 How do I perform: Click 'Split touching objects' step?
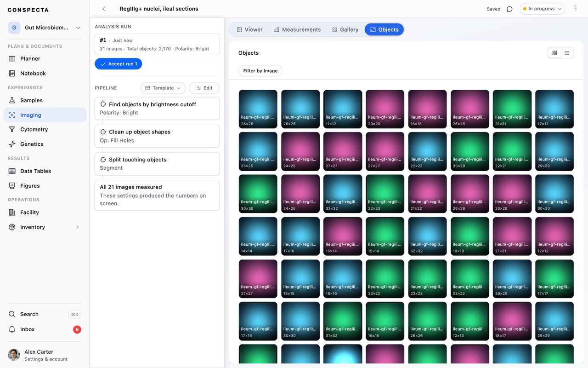tap(157, 164)
